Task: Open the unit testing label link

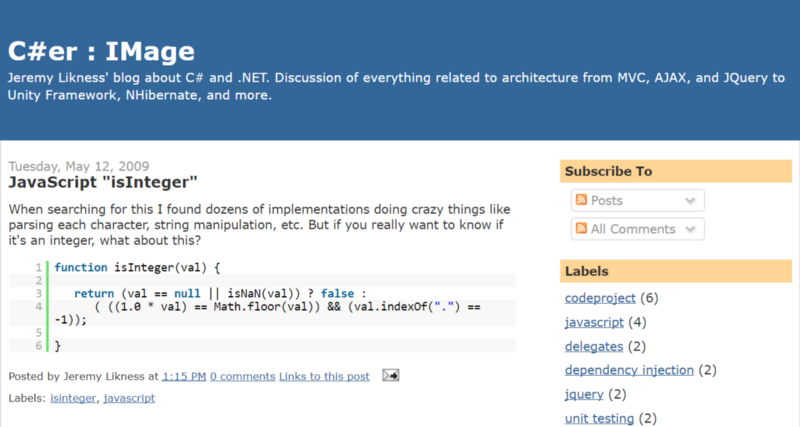Action: (x=599, y=419)
